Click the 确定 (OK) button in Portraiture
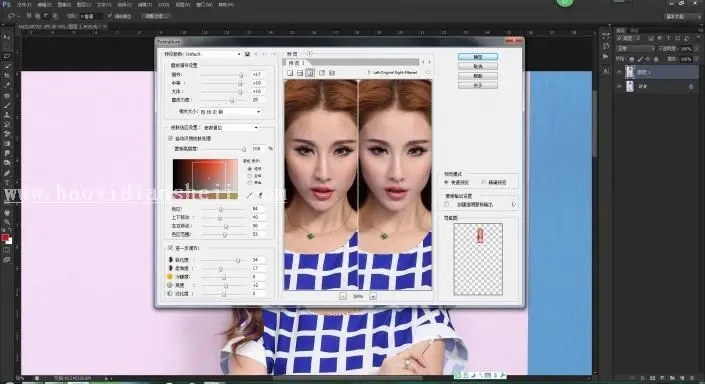 pos(477,57)
